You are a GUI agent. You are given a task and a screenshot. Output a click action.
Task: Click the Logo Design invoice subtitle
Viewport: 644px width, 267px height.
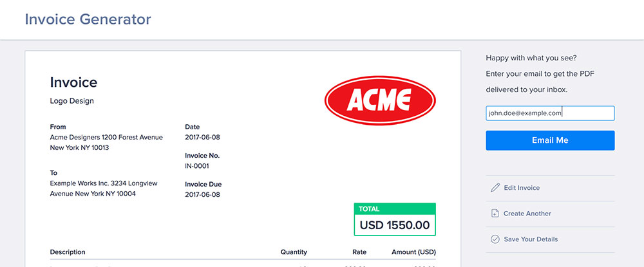pyautogui.click(x=71, y=101)
